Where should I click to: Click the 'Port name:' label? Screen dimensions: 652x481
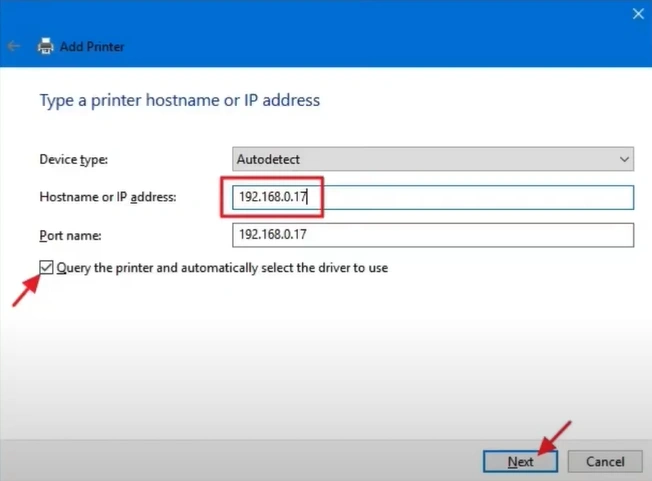tap(66, 235)
